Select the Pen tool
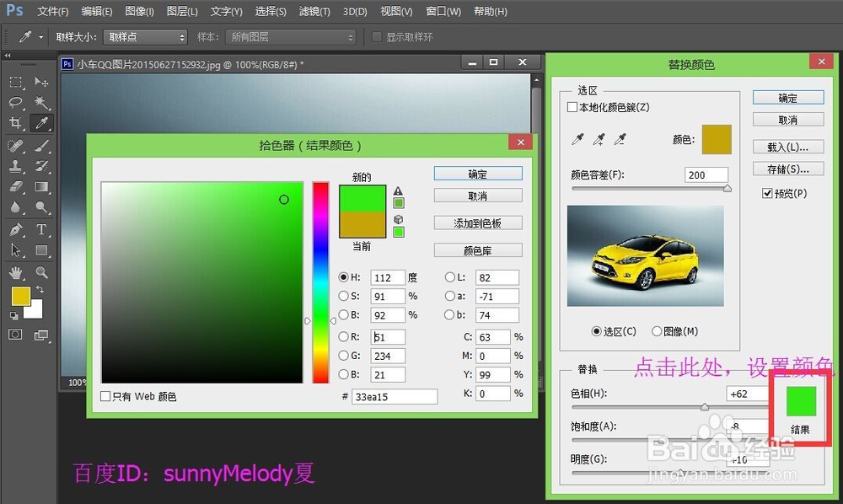 click(15, 229)
